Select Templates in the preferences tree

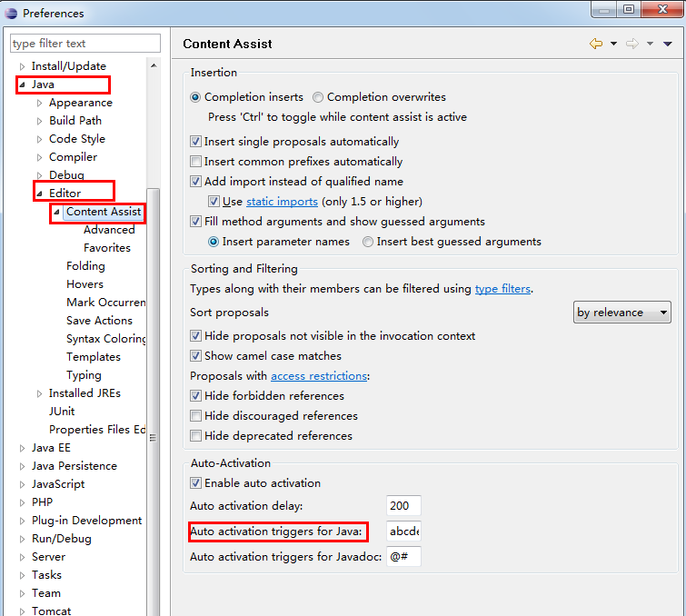pos(94,357)
